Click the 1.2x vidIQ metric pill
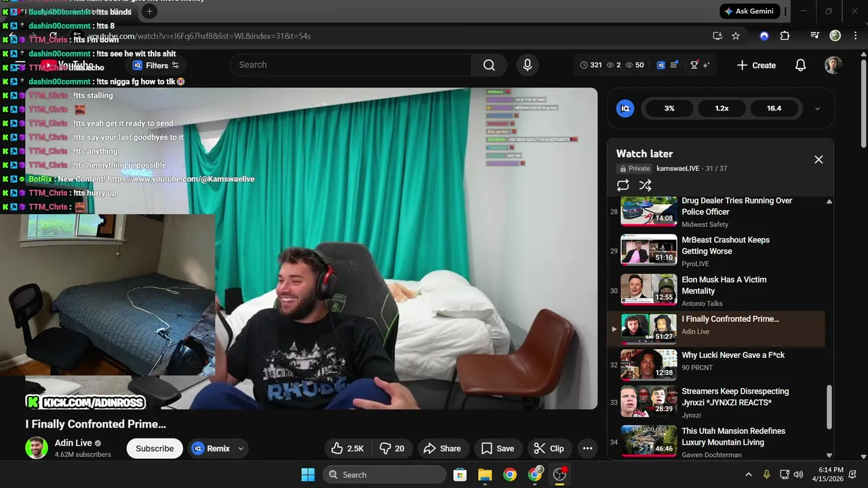This screenshot has width=868, height=488. 722,108
